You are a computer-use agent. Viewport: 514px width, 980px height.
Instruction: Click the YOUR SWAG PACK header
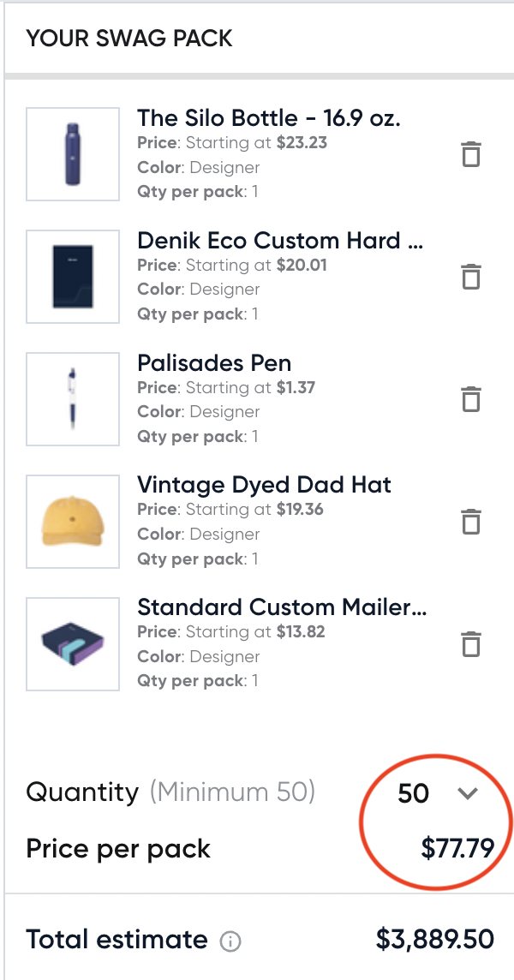pyautogui.click(x=129, y=39)
